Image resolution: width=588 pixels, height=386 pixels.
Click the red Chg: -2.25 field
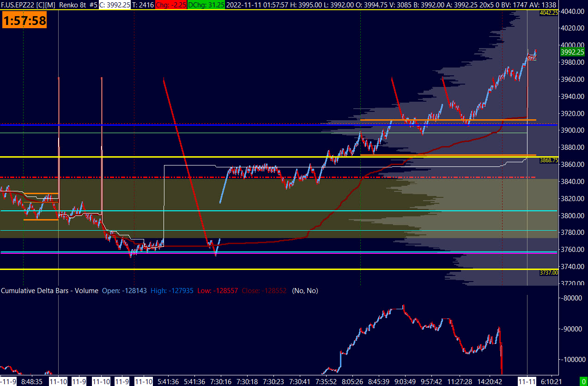(172, 5)
